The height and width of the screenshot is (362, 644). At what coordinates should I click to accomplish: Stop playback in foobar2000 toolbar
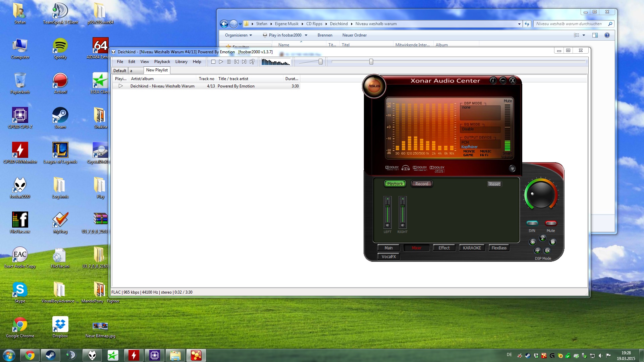click(x=213, y=62)
